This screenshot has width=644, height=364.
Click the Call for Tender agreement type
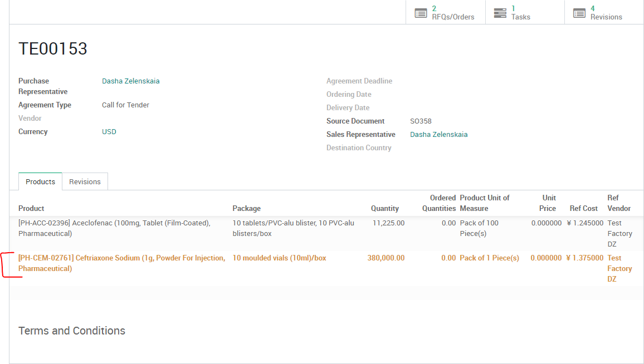(125, 105)
